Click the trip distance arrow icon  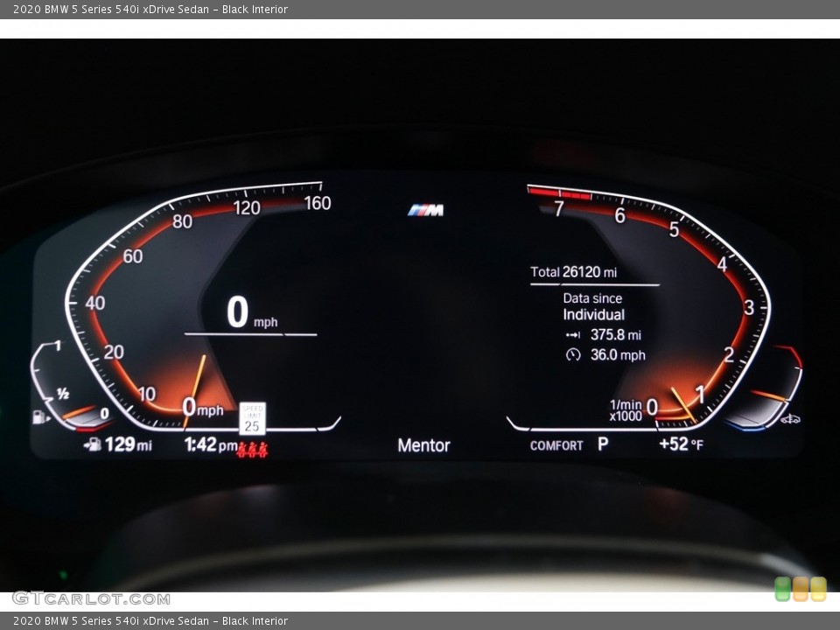pyautogui.click(x=572, y=335)
